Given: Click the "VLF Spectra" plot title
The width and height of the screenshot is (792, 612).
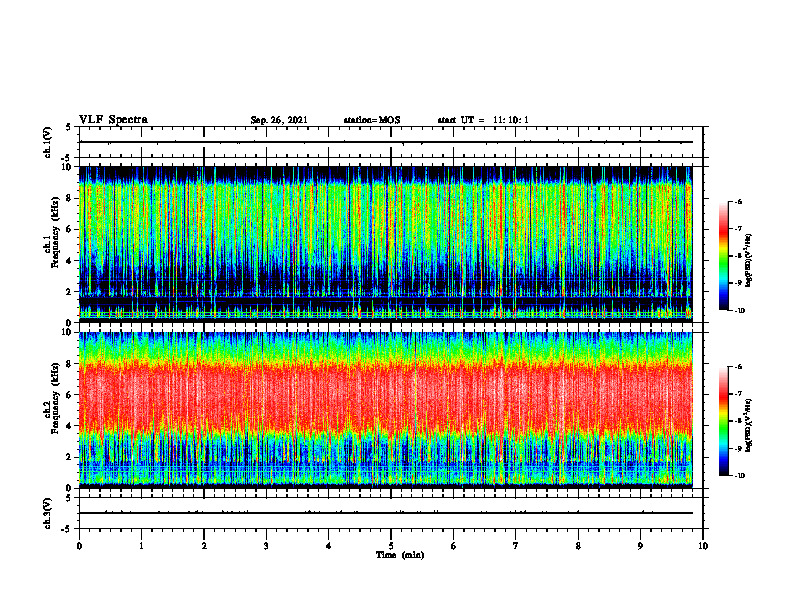Looking at the screenshot, I should pyautogui.click(x=113, y=120).
